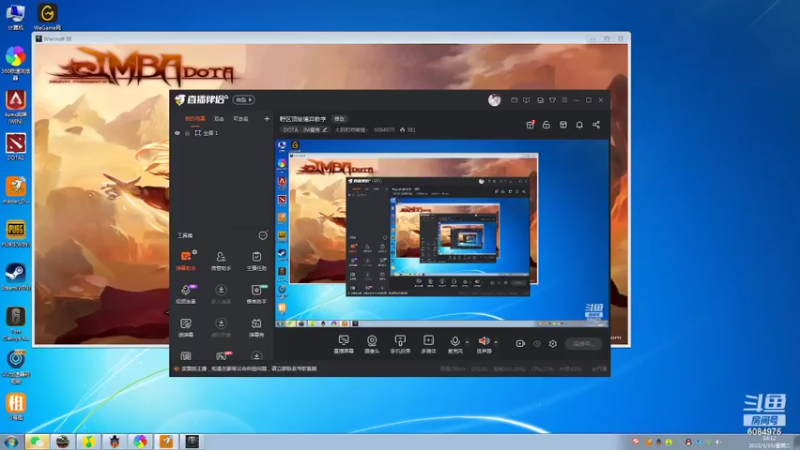Expand the speaker volume arrow

496,342
